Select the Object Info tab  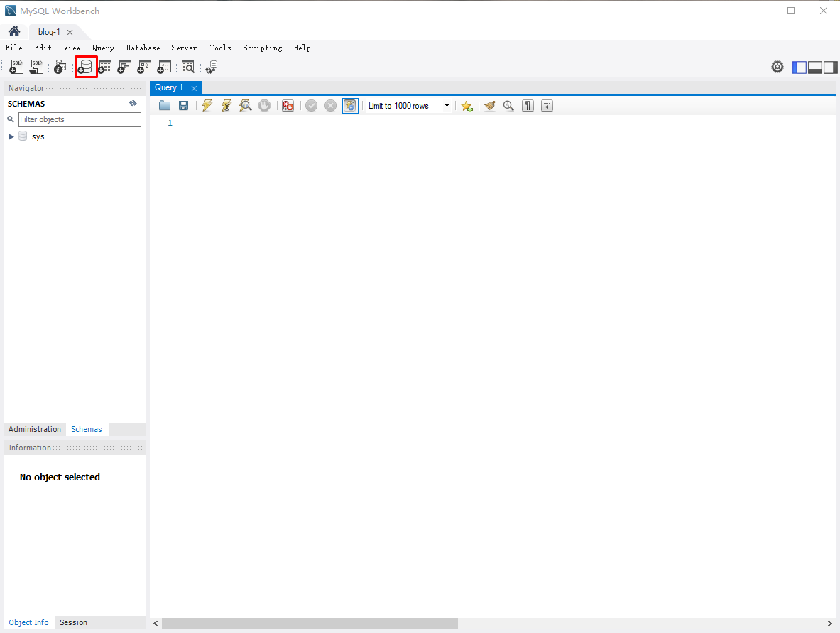(x=28, y=622)
